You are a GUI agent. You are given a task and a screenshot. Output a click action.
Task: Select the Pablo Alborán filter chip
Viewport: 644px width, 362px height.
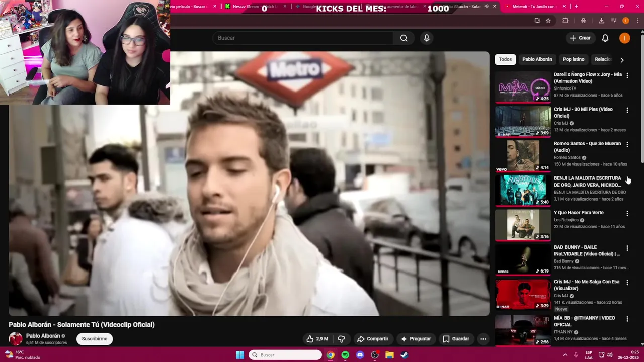tap(537, 59)
